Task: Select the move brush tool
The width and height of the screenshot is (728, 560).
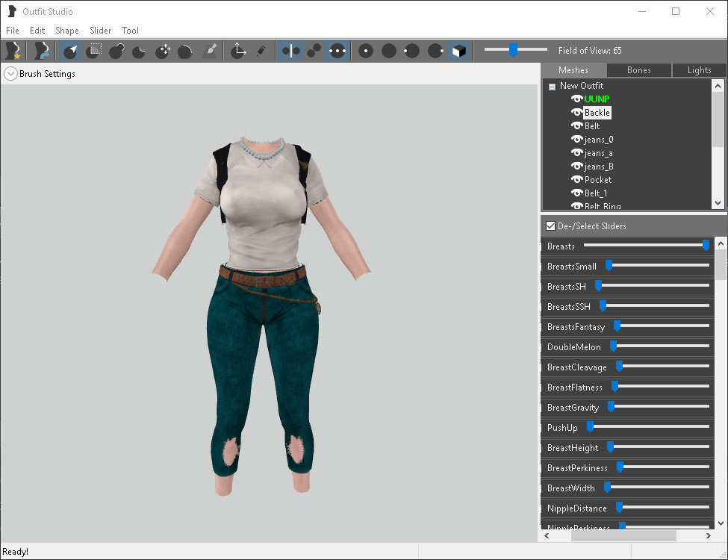Action: 163,50
